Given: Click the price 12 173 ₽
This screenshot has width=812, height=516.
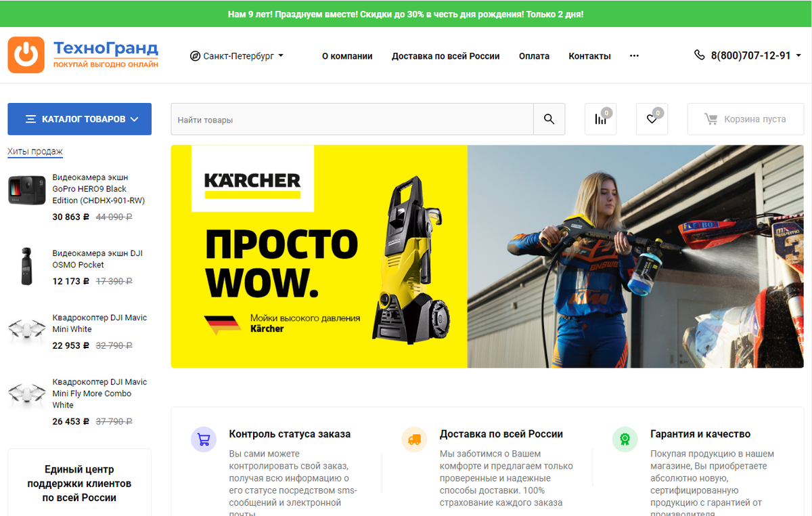Looking at the screenshot, I should 71,281.
